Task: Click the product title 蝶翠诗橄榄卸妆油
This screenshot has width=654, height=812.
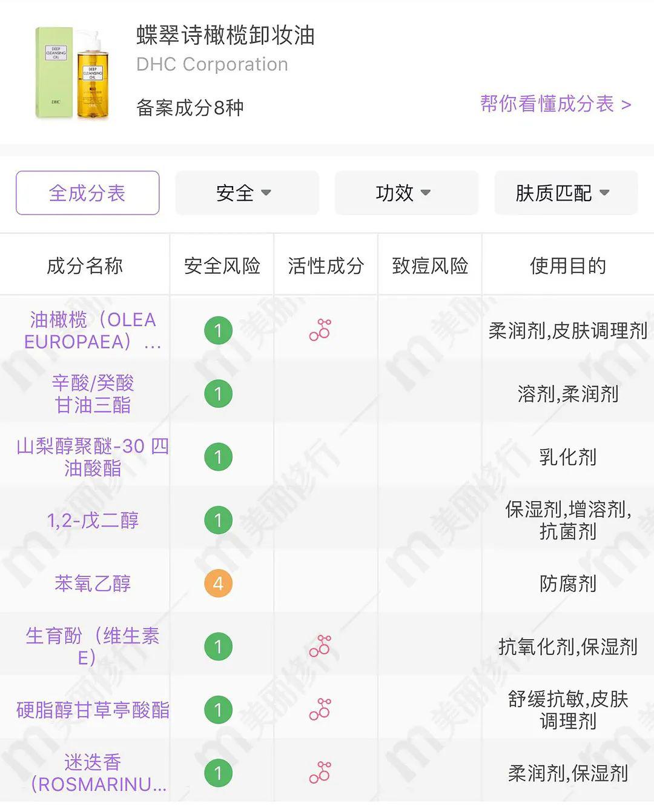Action: [225, 36]
